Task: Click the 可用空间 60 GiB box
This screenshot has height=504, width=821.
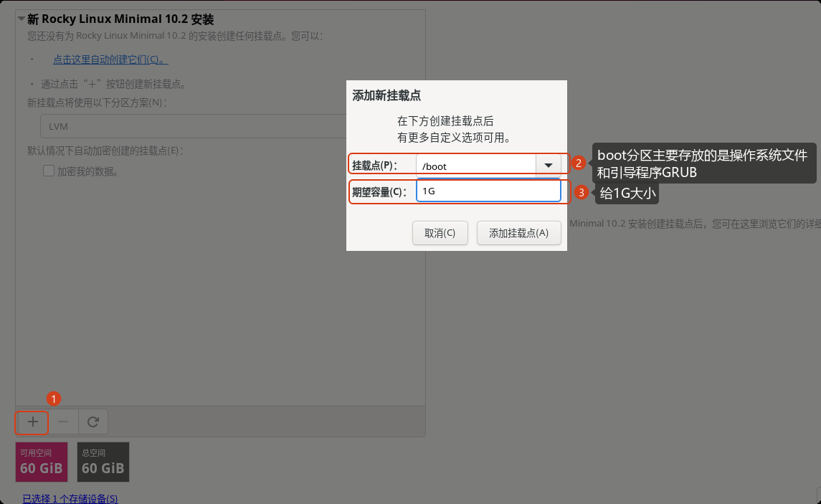Action: (x=42, y=462)
